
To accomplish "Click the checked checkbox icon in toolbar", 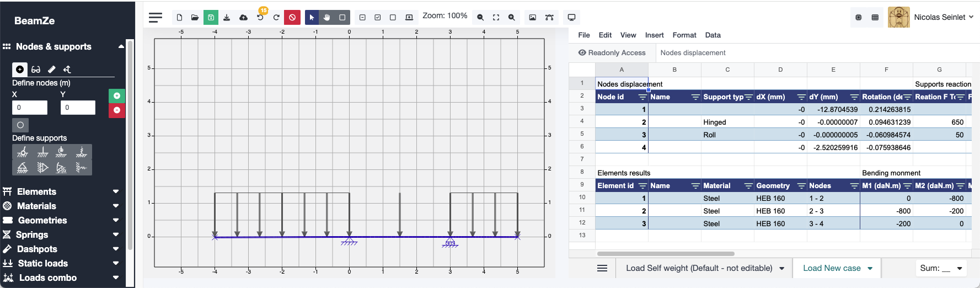I will tap(378, 18).
